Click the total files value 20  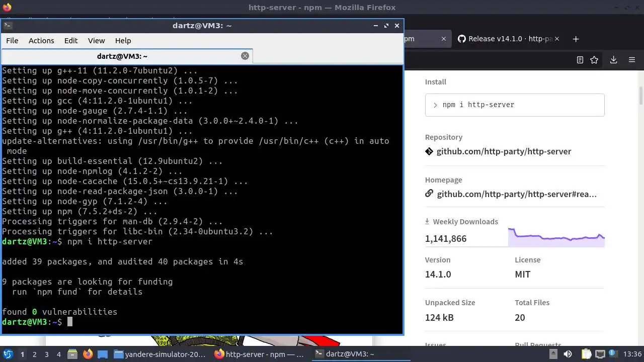(x=520, y=317)
